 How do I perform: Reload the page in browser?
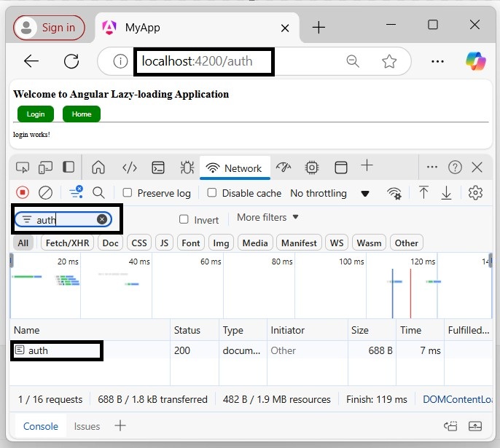71,61
